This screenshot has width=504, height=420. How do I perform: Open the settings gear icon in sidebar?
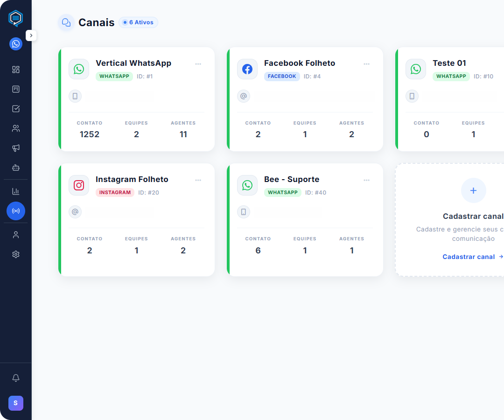tap(16, 254)
